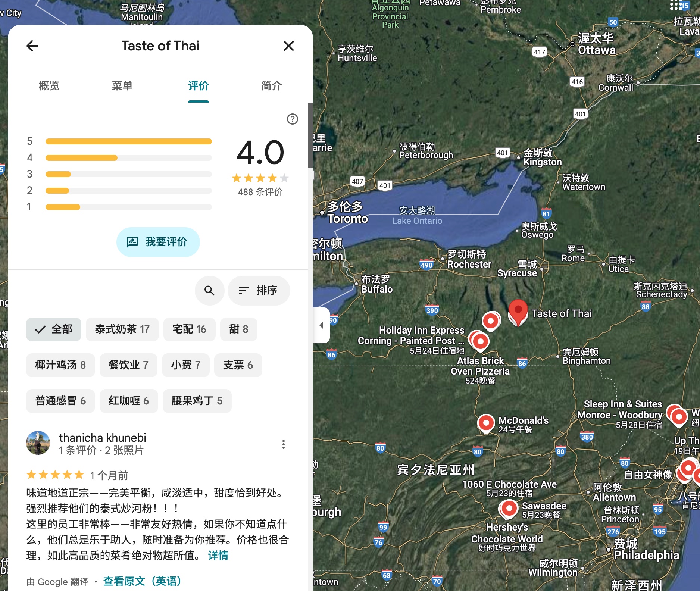Switch to the 菜单 tab
The height and width of the screenshot is (591, 700).
tap(122, 86)
